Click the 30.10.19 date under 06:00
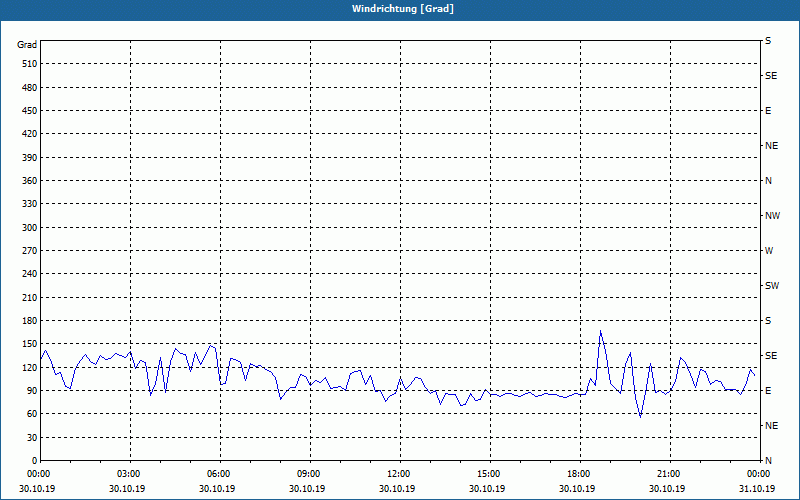The width and height of the screenshot is (800, 500). pos(217,489)
